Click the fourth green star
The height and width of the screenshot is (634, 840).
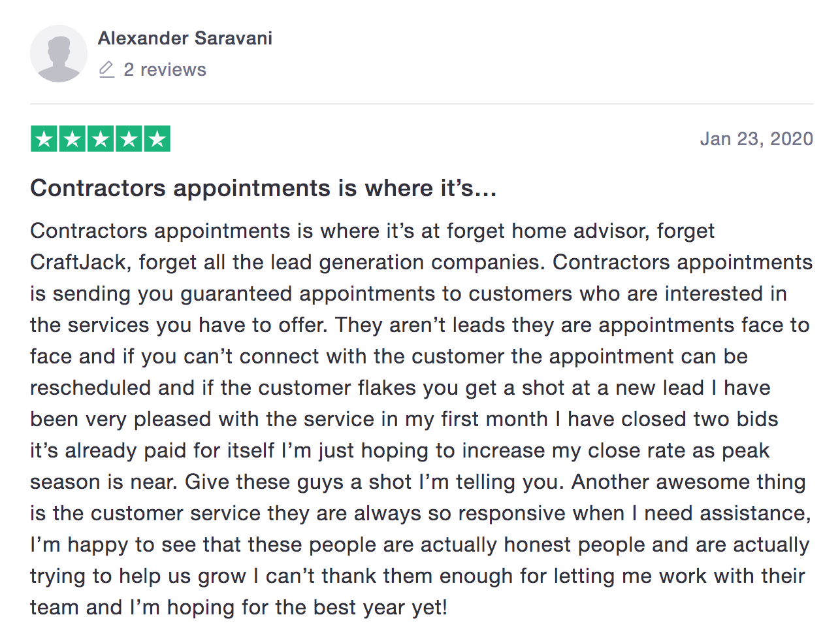pyautogui.click(x=129, y=139)
